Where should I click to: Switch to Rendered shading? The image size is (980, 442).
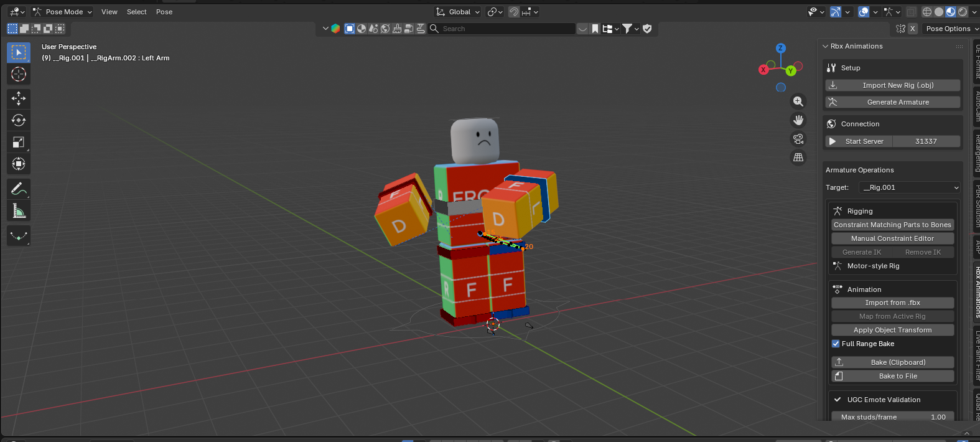pos(963,12)
